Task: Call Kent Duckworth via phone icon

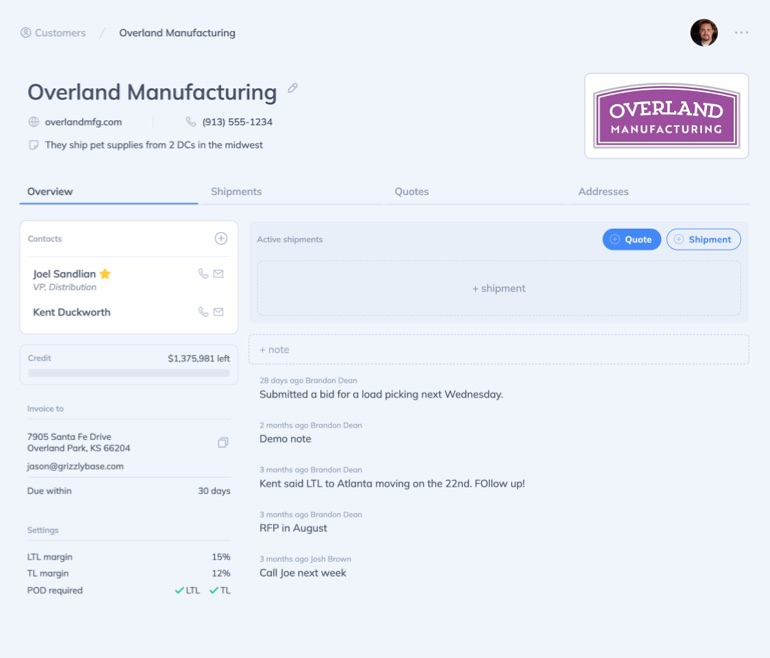Action: [x=203, y=312]
